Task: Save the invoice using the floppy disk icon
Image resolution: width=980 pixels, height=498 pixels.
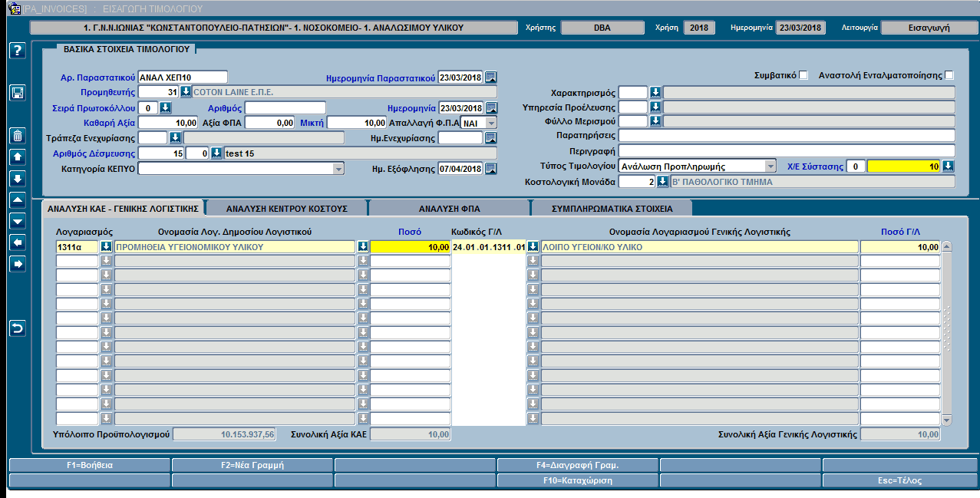Action: coord(17,93)
